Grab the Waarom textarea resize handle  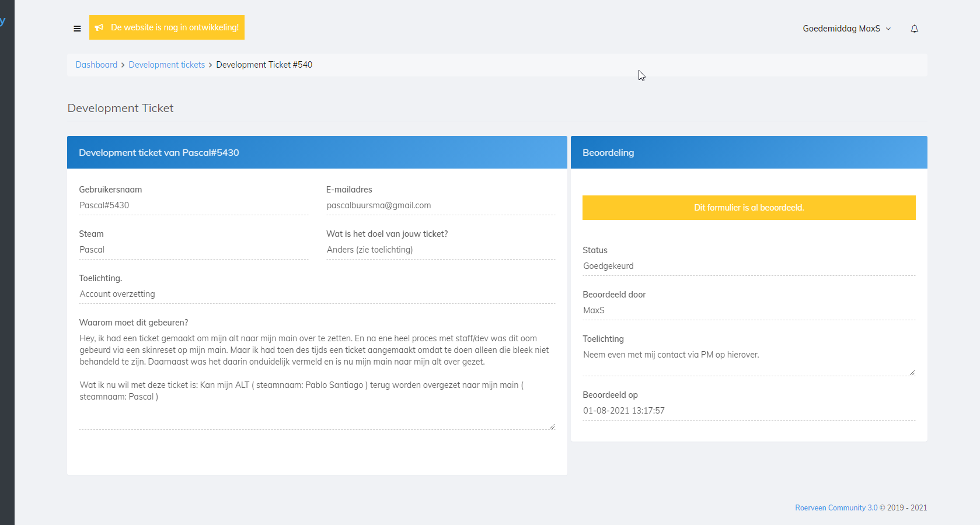(552, 426)
